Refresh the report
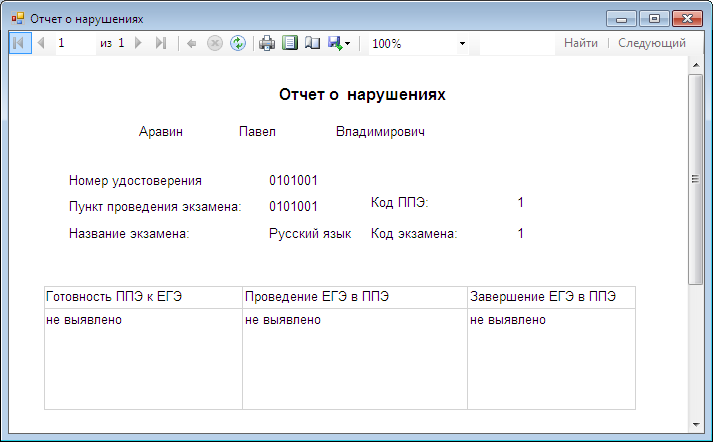This screenshot has width=713, height=442. (238, 43)
